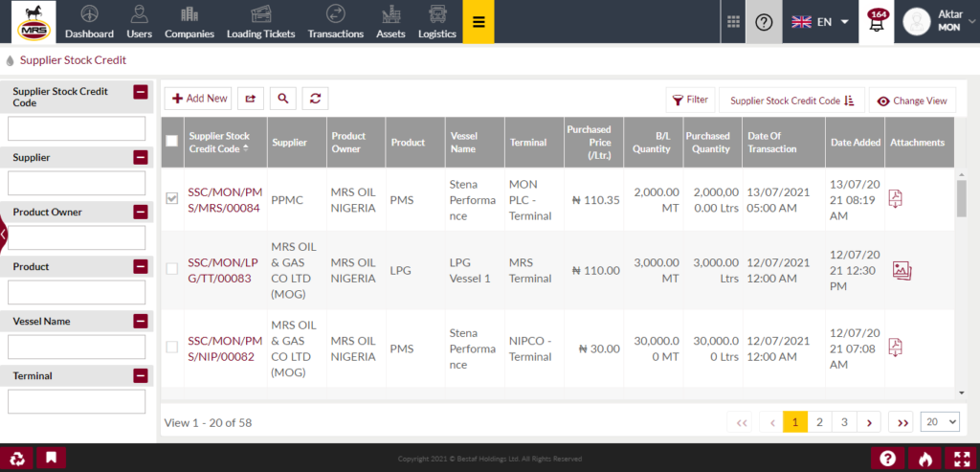Click the help question mark in header
Viewport: 980px width, 472px height.
click(764, 22)
